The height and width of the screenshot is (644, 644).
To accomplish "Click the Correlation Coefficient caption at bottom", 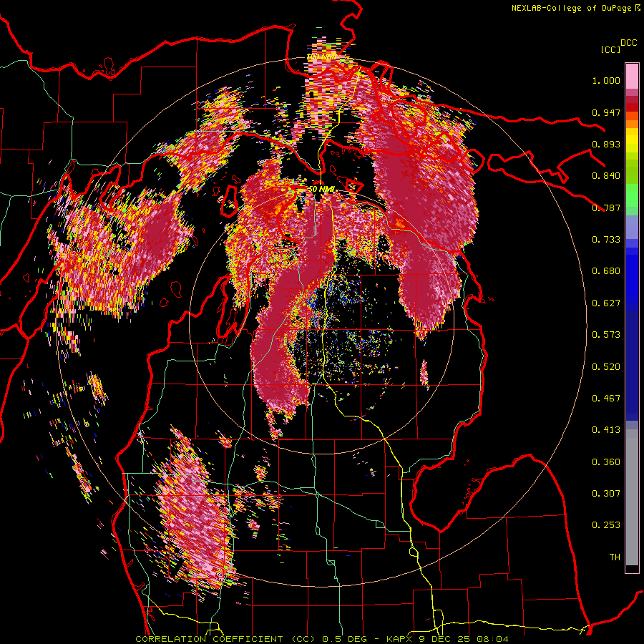I will pos(321,639).
